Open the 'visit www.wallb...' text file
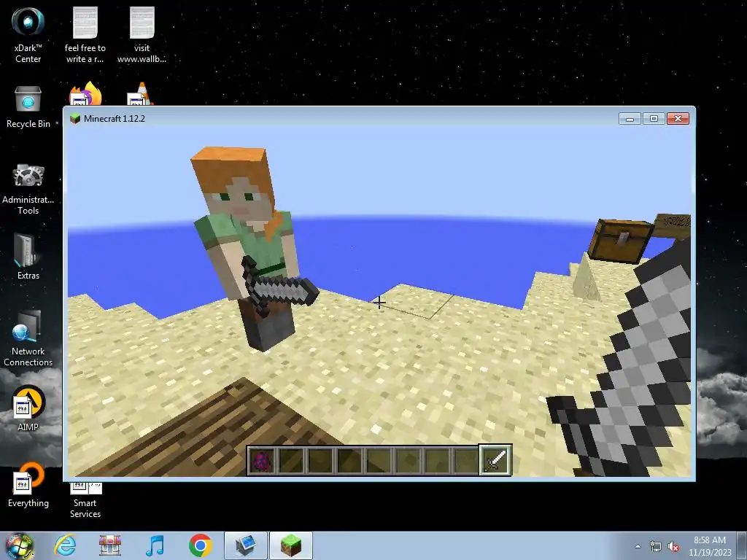747x560 pixels. point(142,34)
